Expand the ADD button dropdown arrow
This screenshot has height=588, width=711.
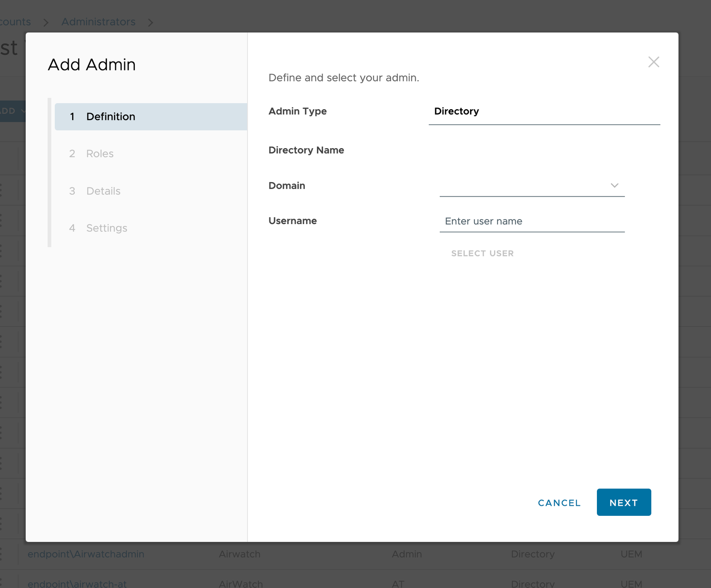tap(24, 111)
